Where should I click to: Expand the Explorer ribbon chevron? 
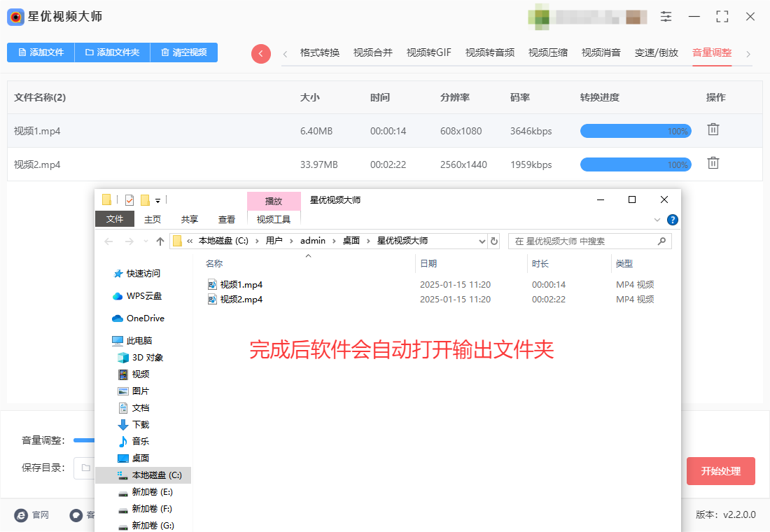[x=657, y=220]
